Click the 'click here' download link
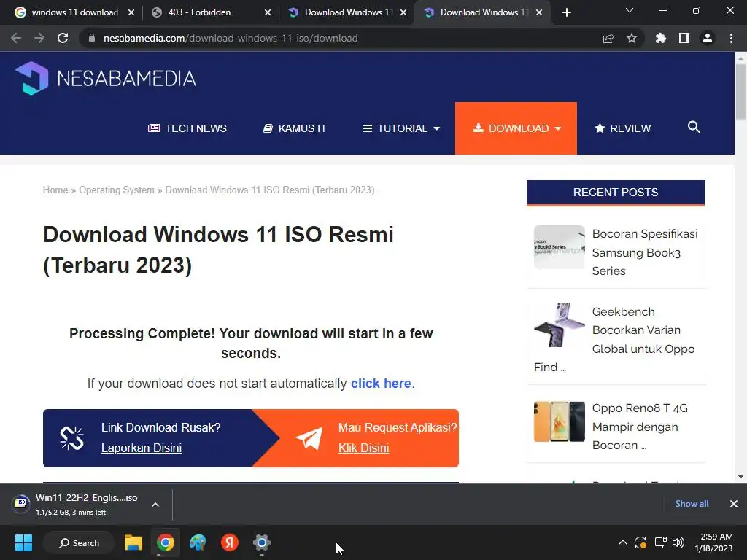Image resolution: width=747 pixels, height=560 pixels. [x=381, y=384]
